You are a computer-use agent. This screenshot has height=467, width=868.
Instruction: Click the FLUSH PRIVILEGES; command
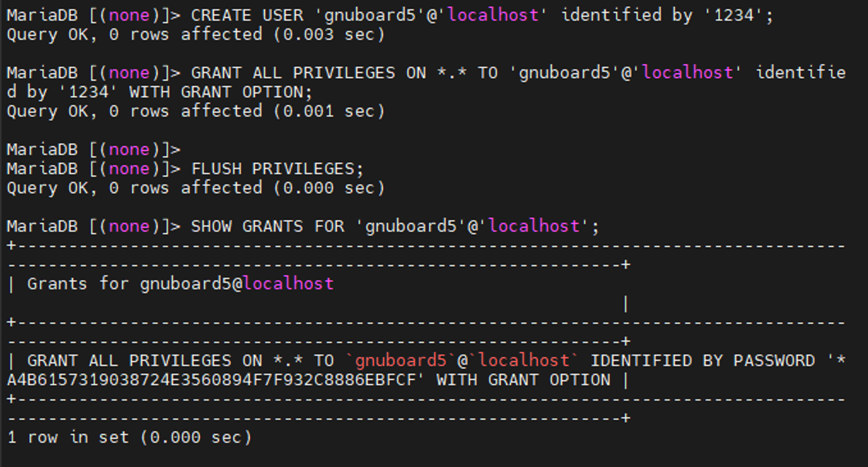click(277, 169)
